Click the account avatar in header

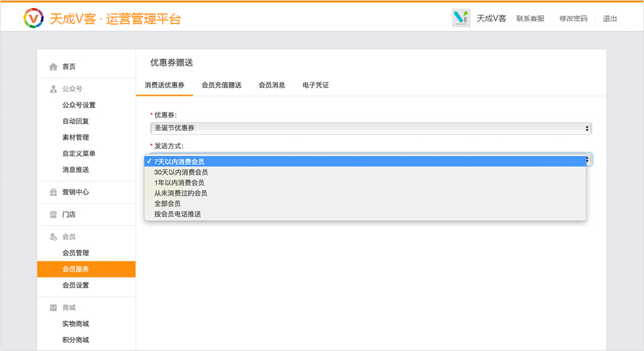click(x=461, y=19)
